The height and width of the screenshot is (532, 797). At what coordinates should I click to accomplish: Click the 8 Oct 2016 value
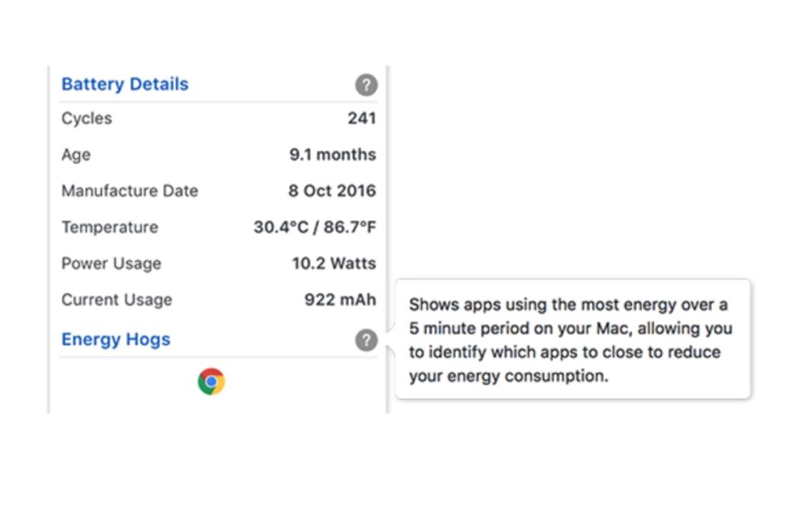pos(332,191)
